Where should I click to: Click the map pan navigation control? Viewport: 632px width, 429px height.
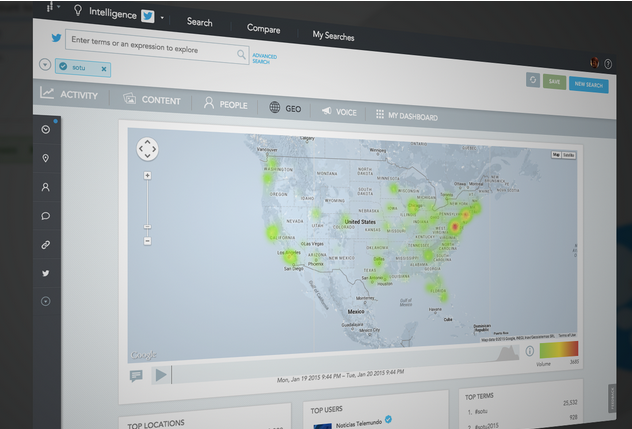coord(147,149)
